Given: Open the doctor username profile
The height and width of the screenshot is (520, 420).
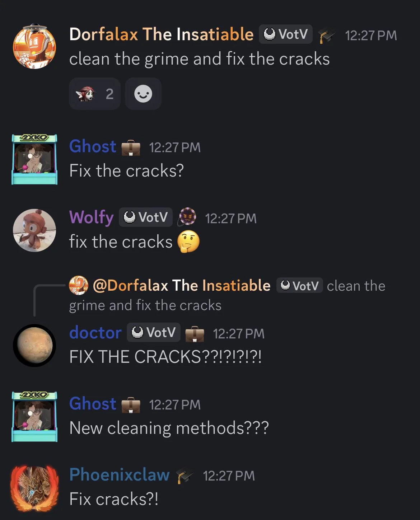Looking at the screenshot, I should (95, 332).
